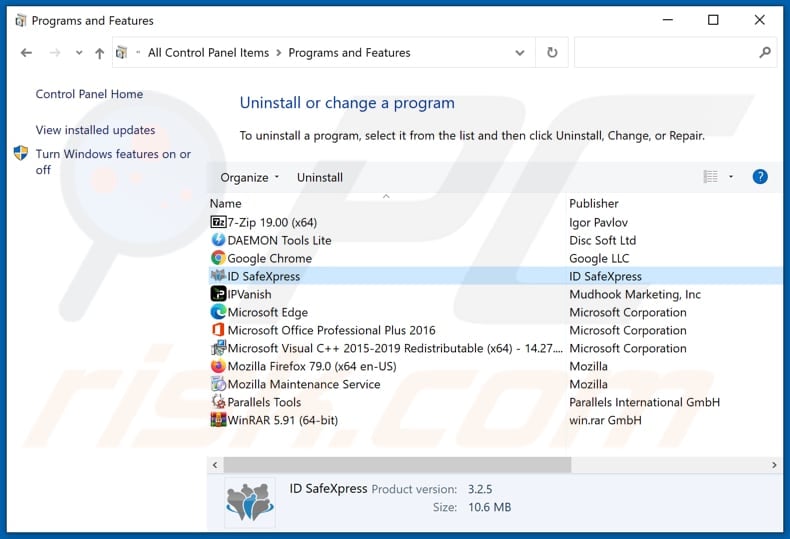
Task: Open Control Panel Home link
Action: pos(89,94)
